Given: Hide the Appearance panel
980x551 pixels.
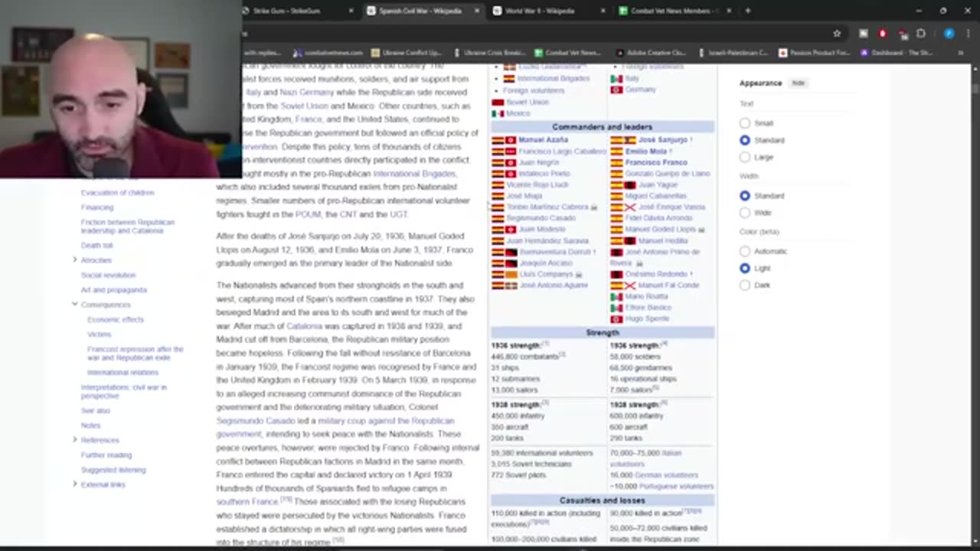Looking at the screenshot, I should [798, 83].
